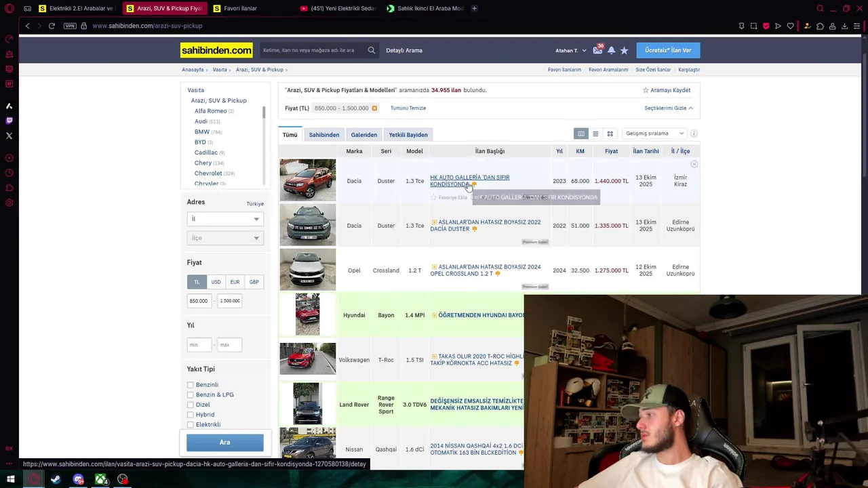
Task: Sort by KM column header
Action: click(580, 151)
